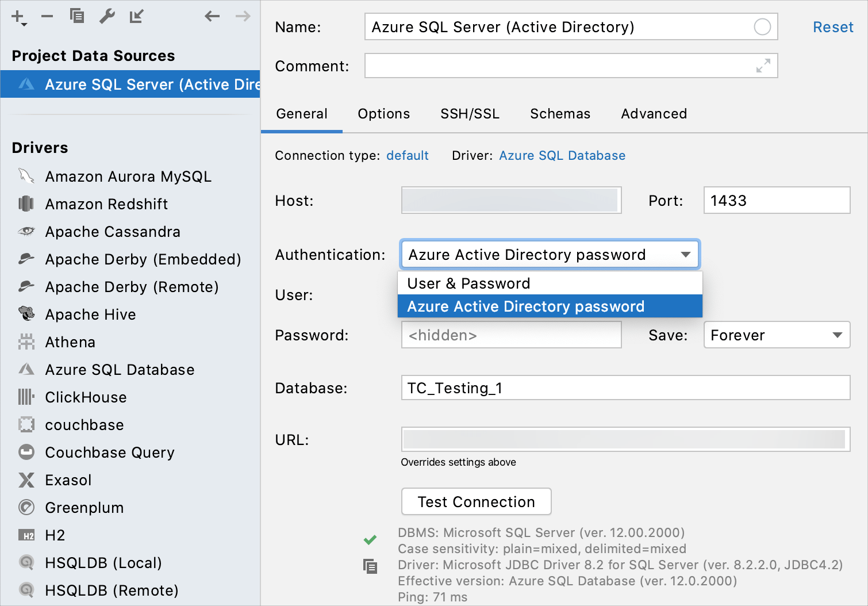Select Amazon Redshift driver label
Image resolution: width=868 pixels, height=606 pixels.
click(106, 204)
